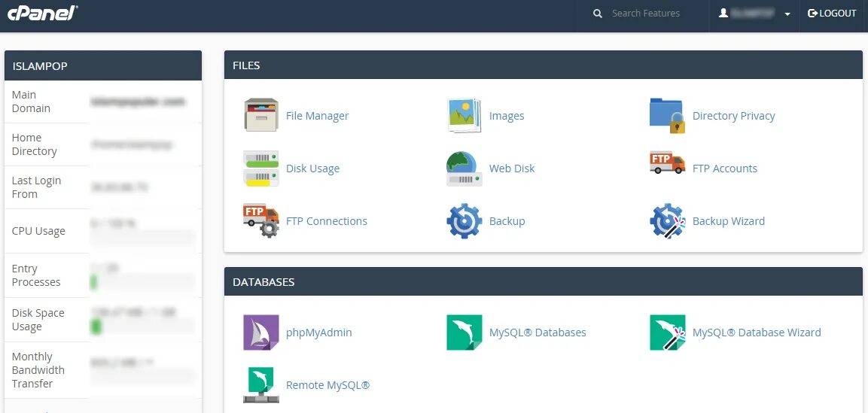Viewport: 868px width, 413px height.
Task: Click the Backup gear icon
Action: 464,220
